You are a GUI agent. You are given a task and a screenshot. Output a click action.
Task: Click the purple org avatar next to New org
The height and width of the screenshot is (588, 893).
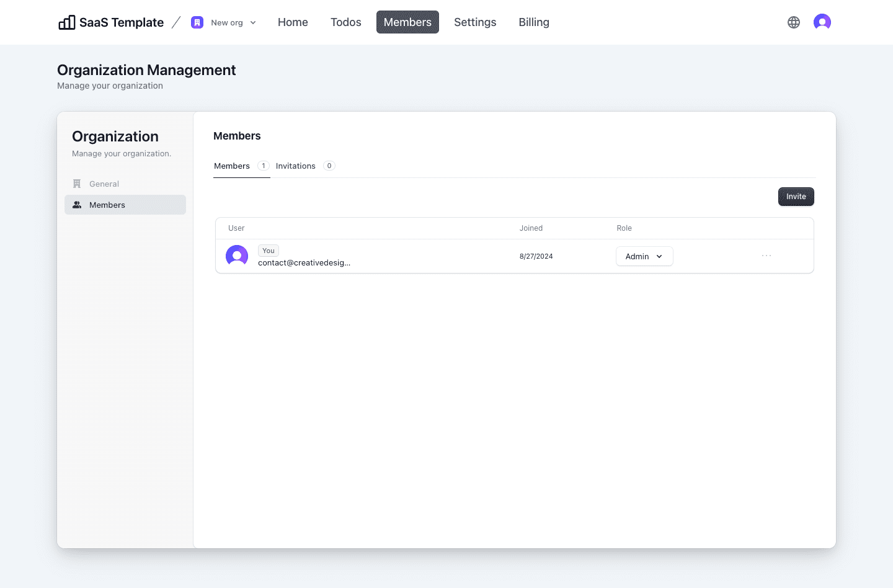(197, 22)
